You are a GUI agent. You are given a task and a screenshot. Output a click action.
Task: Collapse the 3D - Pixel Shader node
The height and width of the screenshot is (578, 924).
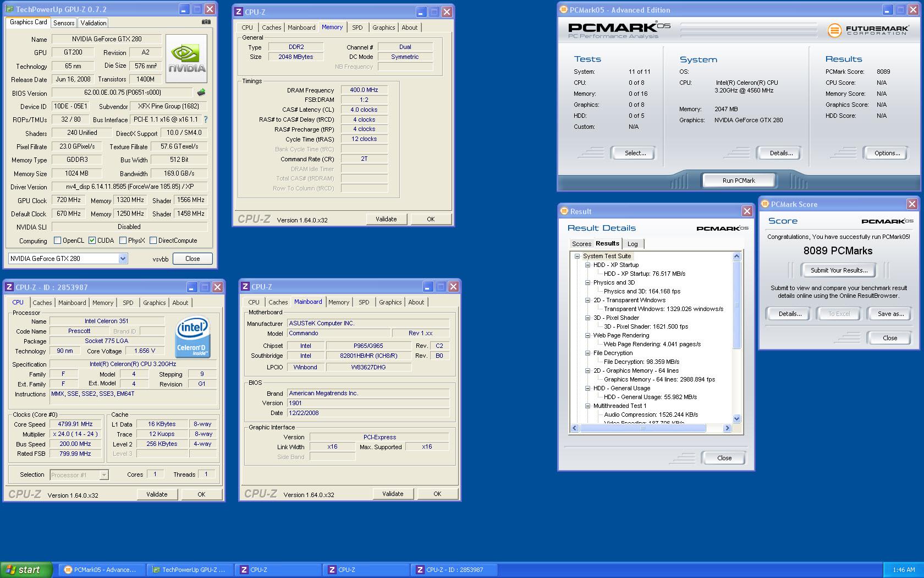(x=587, y=318)
